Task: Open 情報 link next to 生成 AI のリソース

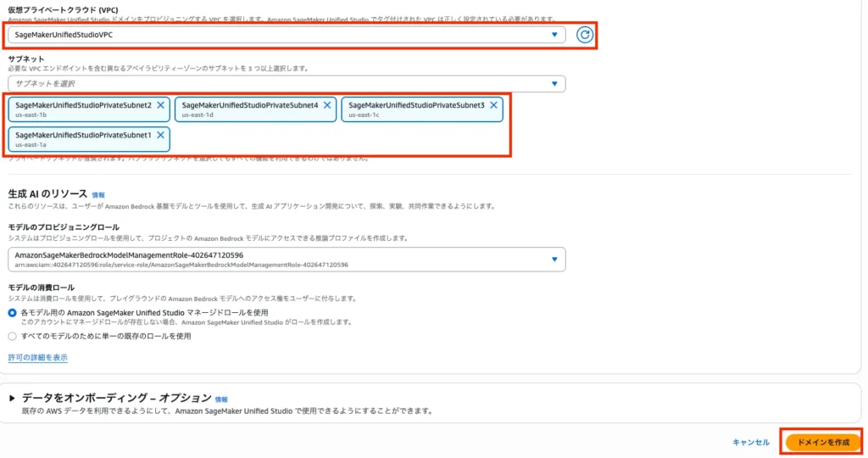Action: (x=98, y=195)
